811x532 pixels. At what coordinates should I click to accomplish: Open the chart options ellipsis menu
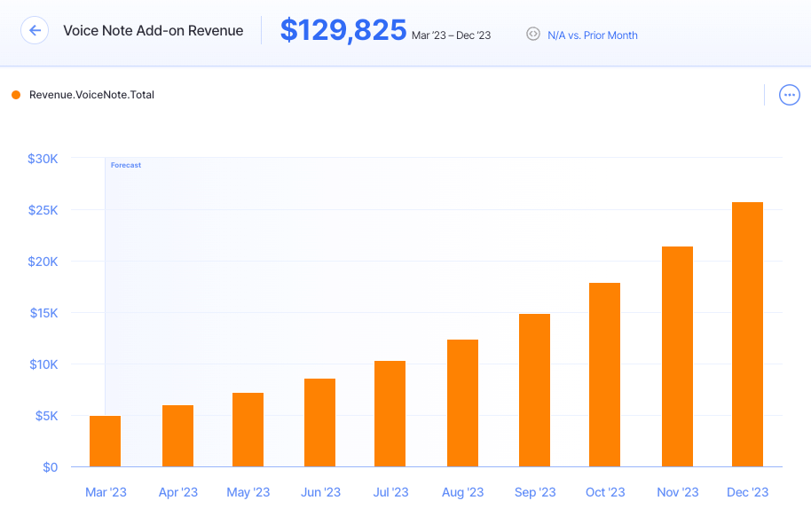click(789, 95)
